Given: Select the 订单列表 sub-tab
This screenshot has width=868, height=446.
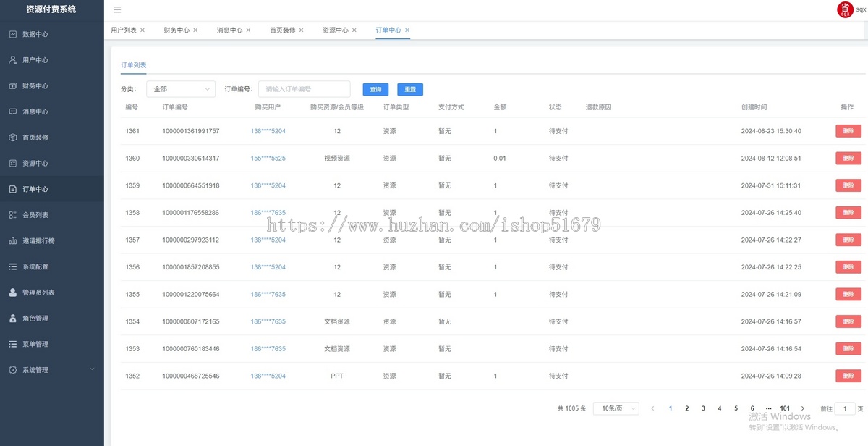Looking at the screenshot, I should point(133,65).
